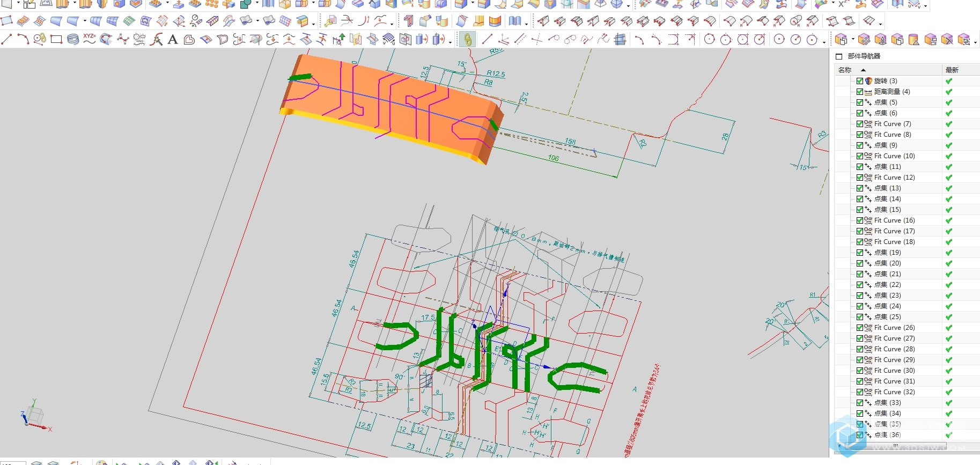Click the XYZ law curve icon
Image resolution: width=980 pixels, height=465 pixels.
click(90, 39)
